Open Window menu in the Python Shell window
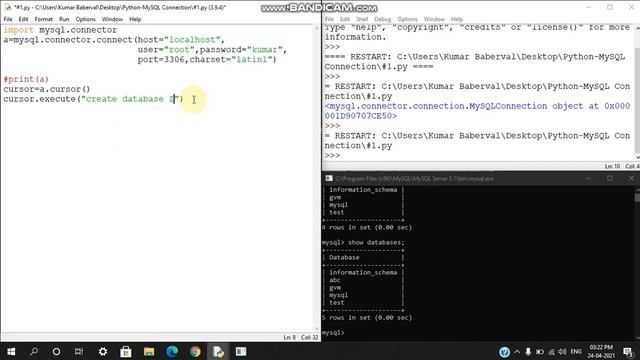 tap(434, 19)
